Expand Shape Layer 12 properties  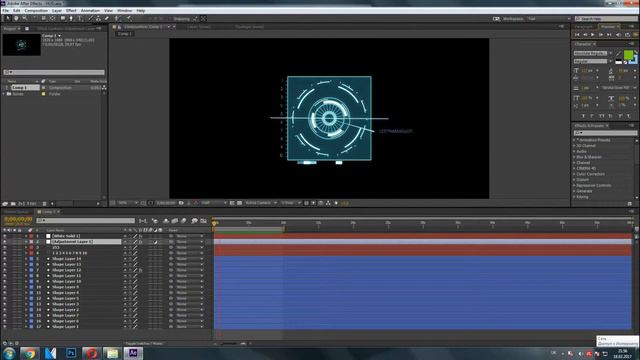point(26,270)
